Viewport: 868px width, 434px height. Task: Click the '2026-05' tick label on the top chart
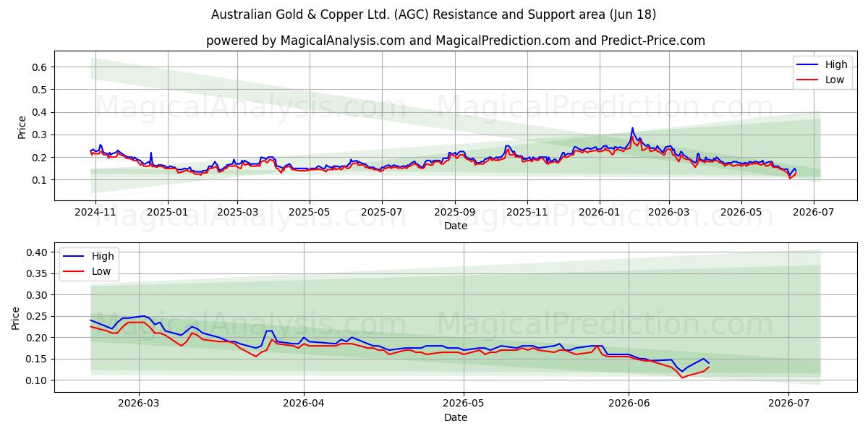click(741, 212)
